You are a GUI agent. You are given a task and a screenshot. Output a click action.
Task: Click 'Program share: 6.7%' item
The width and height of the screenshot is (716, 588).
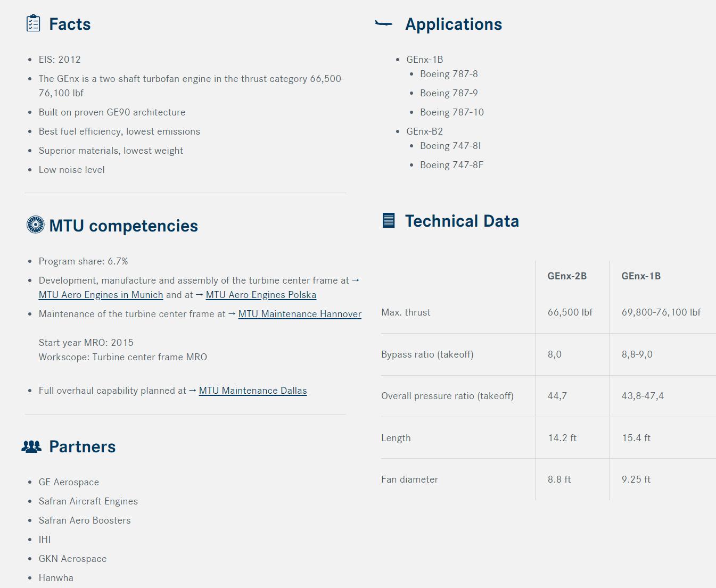tap(83, 261)
